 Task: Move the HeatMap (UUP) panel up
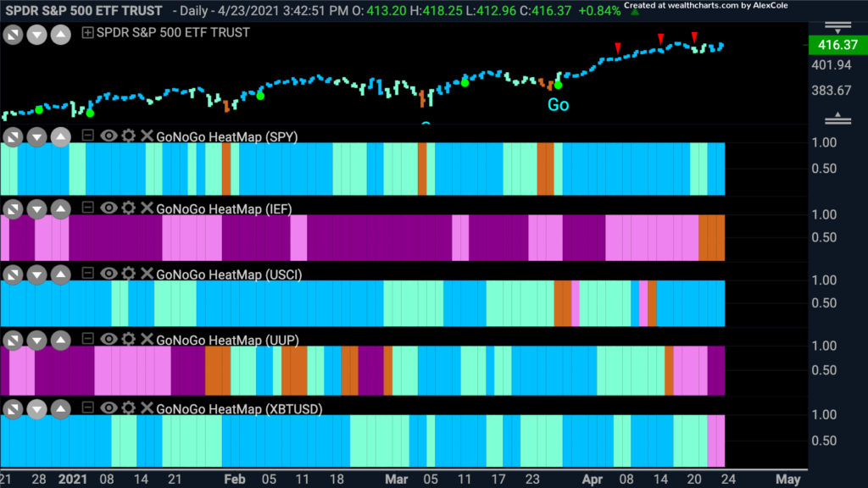tap(61, 340)
